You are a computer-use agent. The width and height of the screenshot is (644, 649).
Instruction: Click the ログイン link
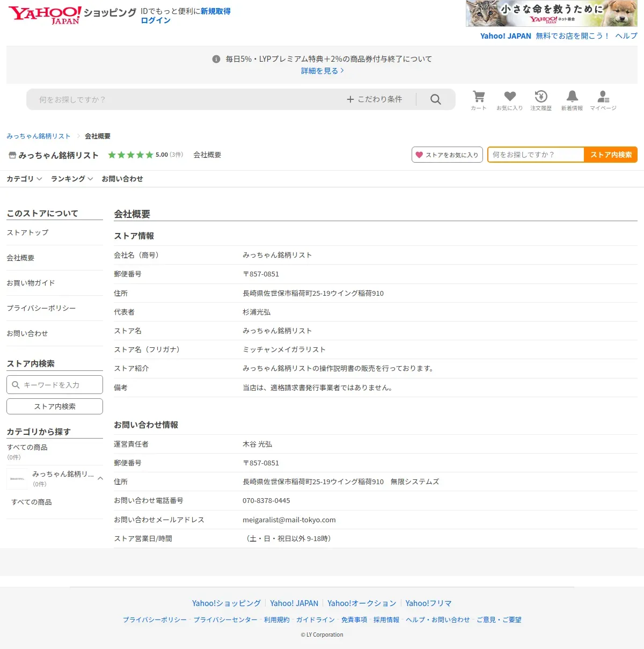click(x=156, y=20)
